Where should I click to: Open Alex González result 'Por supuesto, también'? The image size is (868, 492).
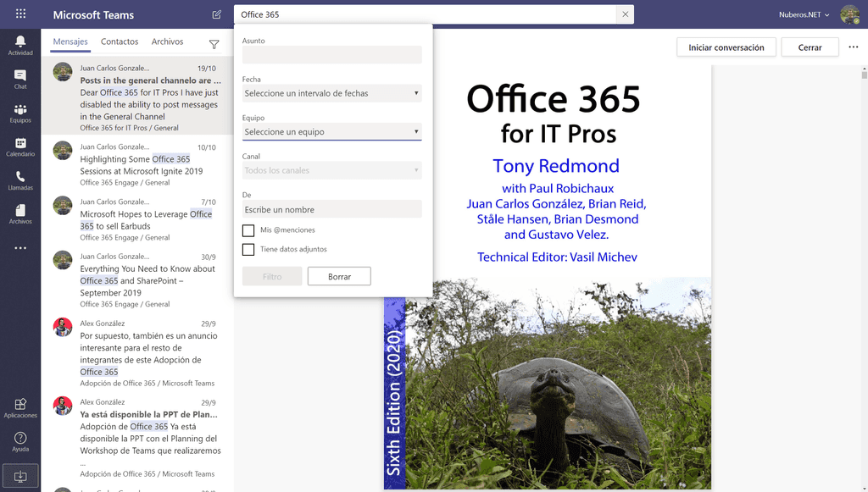[x=137, y=352]
